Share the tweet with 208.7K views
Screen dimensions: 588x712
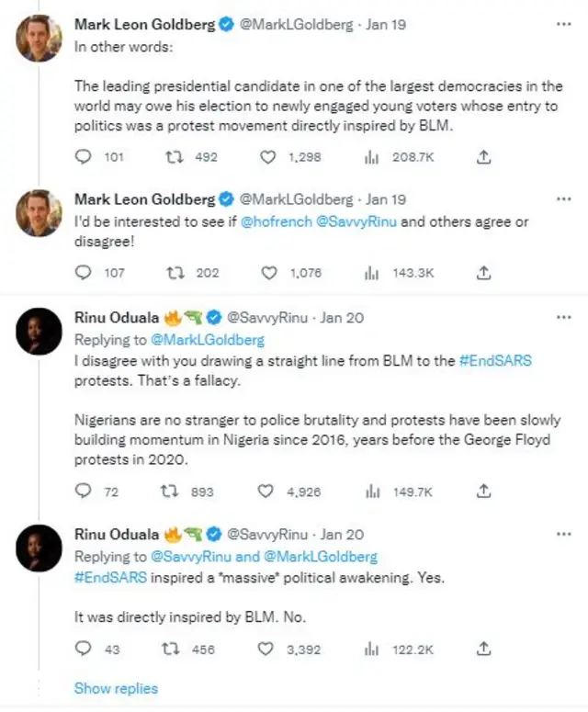click(484, 157)
